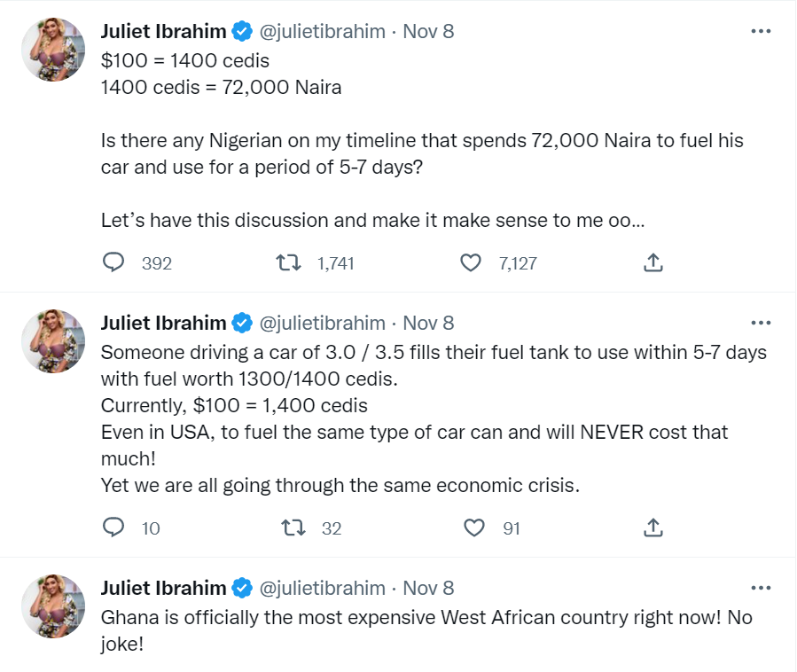797x672 pixels.
Task: Click the retweet icon on the first tweet
Action: [288, 262]
